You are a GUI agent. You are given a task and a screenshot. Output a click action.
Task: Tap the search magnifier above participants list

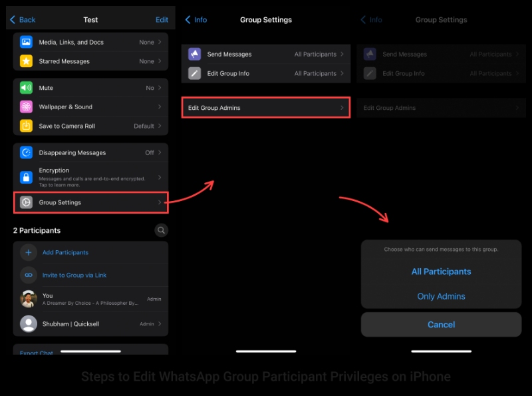click(x=161, y=230)
